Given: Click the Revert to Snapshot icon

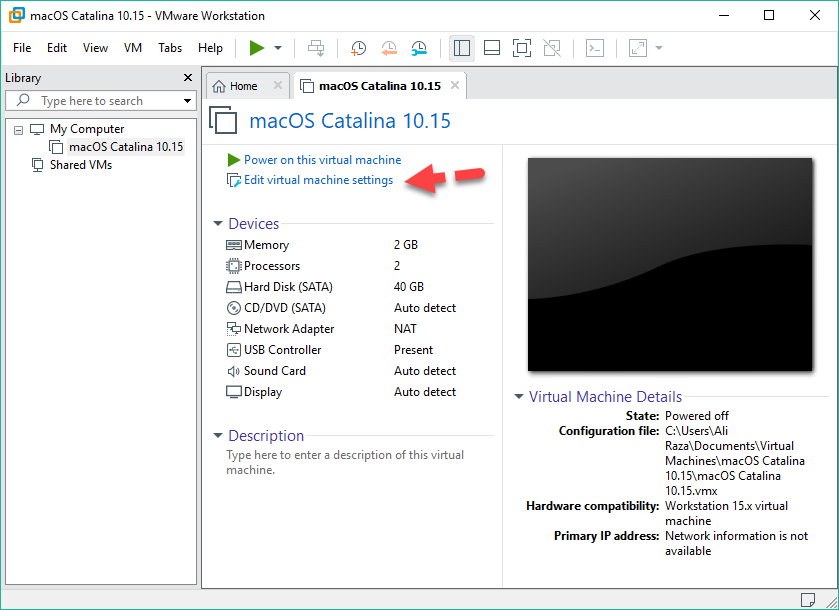Looking at the screenshot, I should [389, 48].
